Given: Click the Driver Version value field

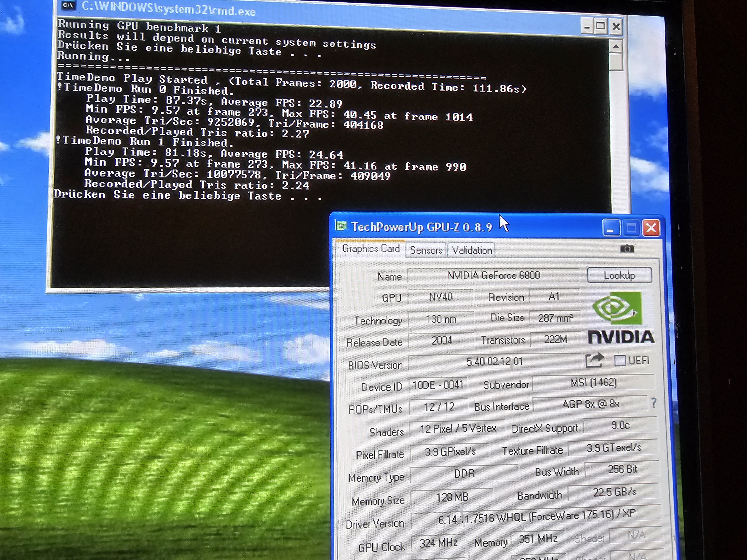Looking at the screenshot, I should pos(536,517).
